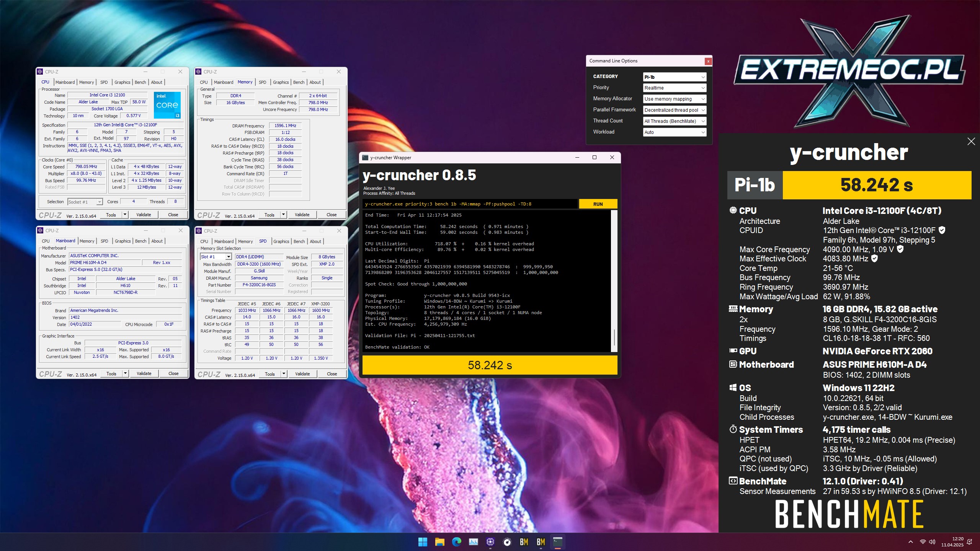Expand the Memory Allocator dropdown
Image resolution: width=980 pixels, height=551 pixels.
[x=675, y=99]
